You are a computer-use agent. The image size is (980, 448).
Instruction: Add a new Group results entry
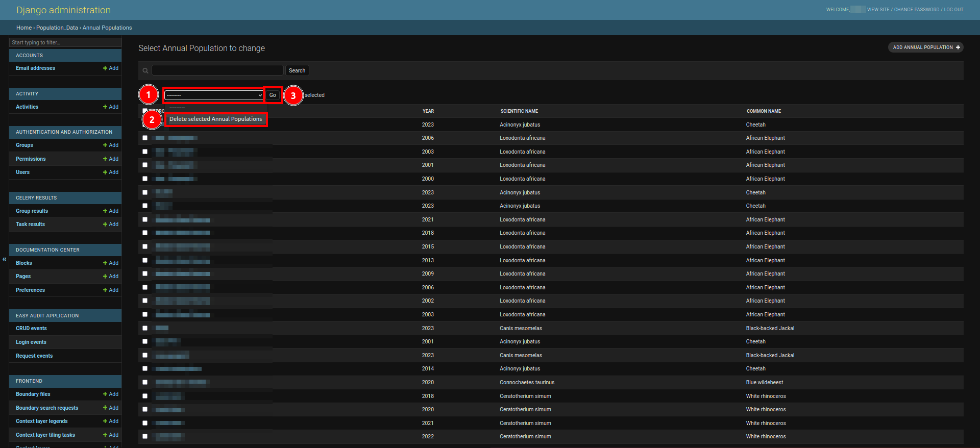point(111,211)
